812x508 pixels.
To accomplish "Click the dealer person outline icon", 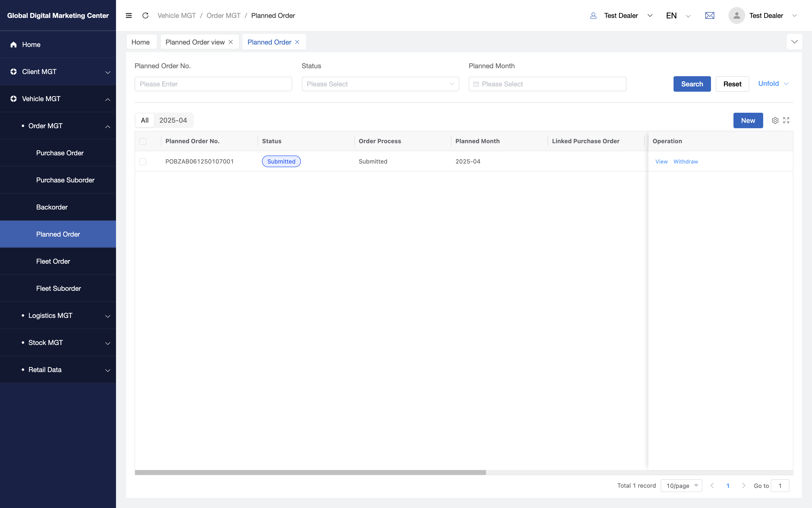I will [x=593, y=15].
